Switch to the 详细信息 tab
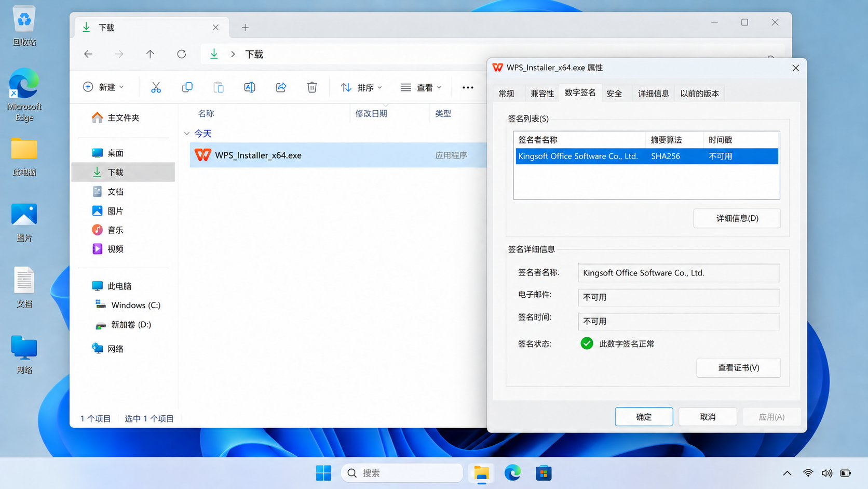868x489 pixels. 653,94
